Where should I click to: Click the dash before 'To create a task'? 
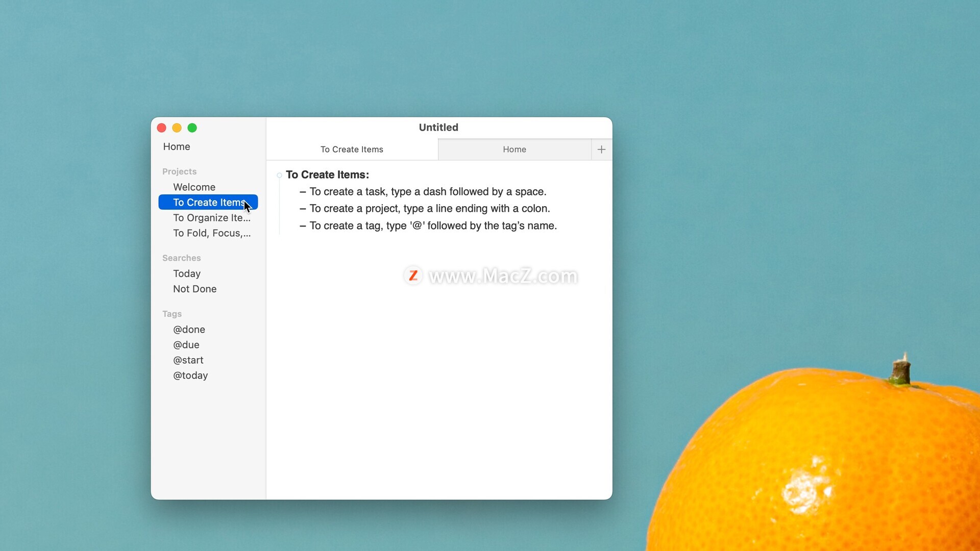(x=303, y=192)
